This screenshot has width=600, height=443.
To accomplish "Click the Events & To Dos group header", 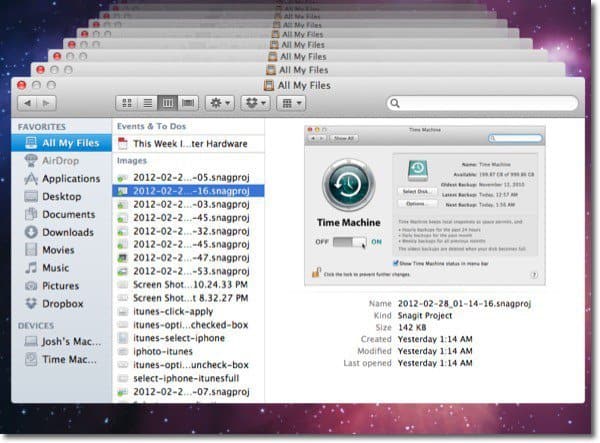I will (x=152, y=126).
